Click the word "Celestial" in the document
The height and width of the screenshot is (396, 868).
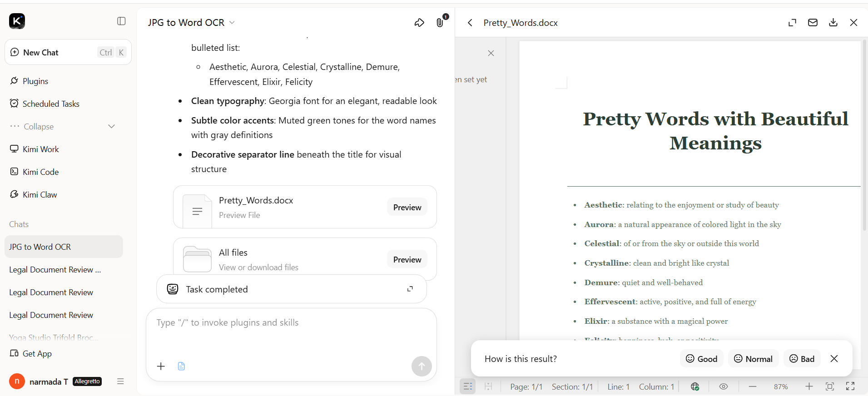point(602,243)
